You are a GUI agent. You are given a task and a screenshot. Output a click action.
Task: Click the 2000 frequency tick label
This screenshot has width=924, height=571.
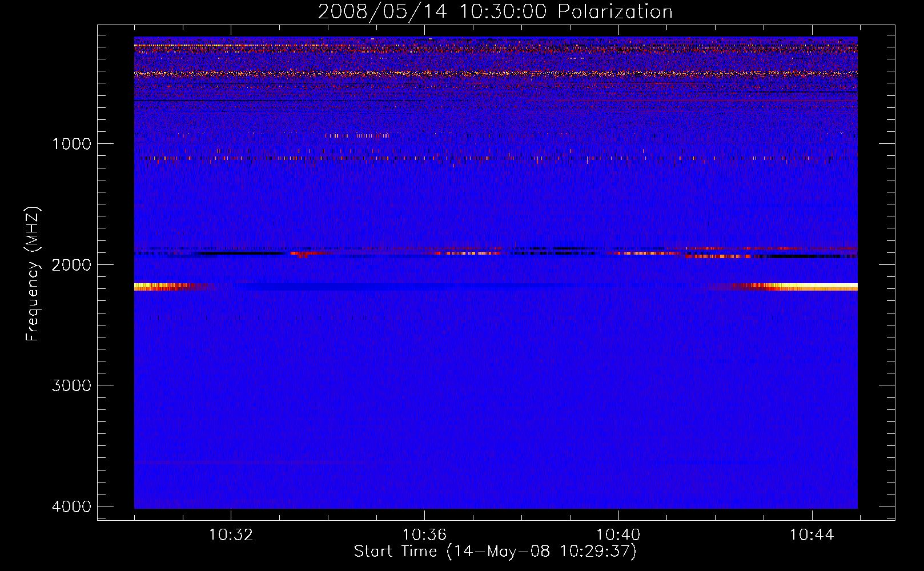(x=71, y=264)
